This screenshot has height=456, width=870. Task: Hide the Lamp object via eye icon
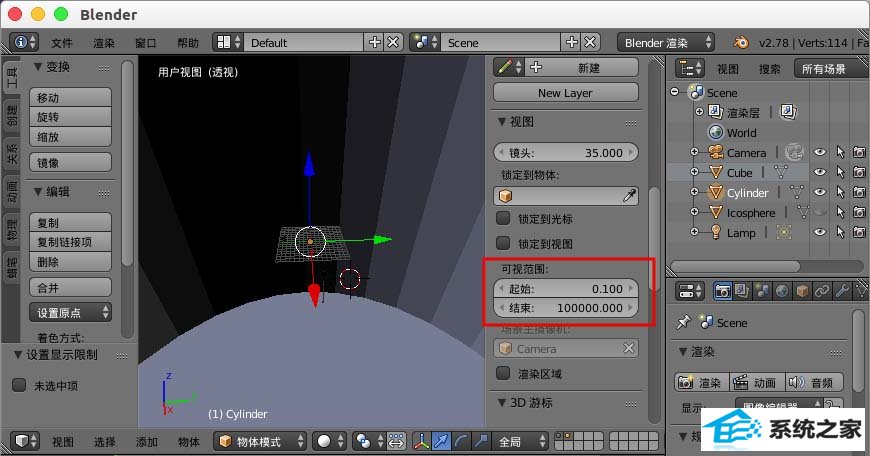pyautogui.click(x=820, y=232)
